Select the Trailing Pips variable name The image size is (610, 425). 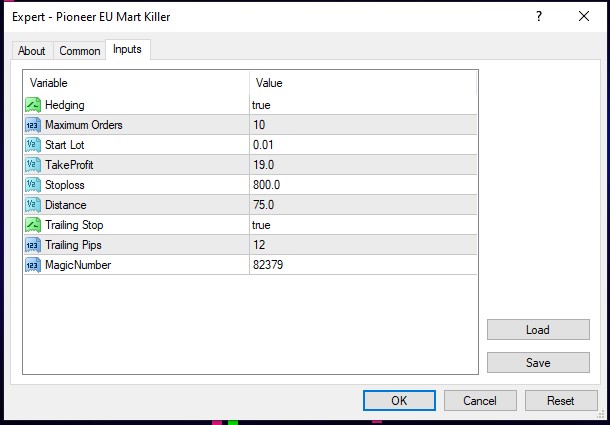click(x=73, y=245)
